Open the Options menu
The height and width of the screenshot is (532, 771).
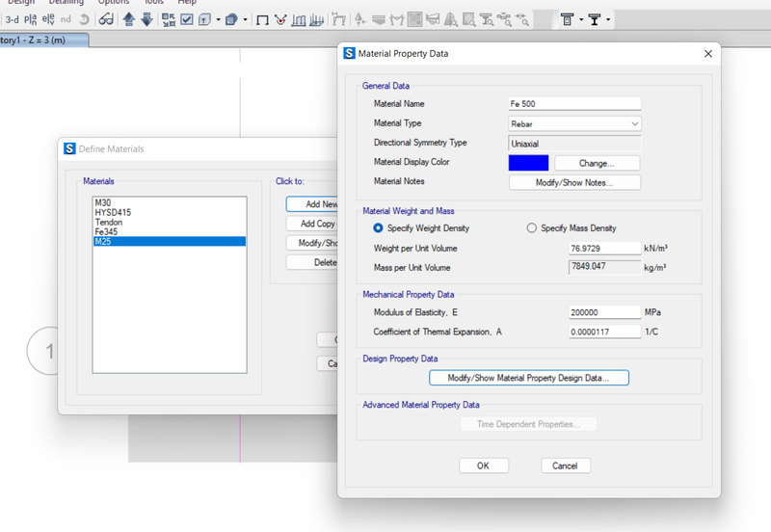coord(113,2)
